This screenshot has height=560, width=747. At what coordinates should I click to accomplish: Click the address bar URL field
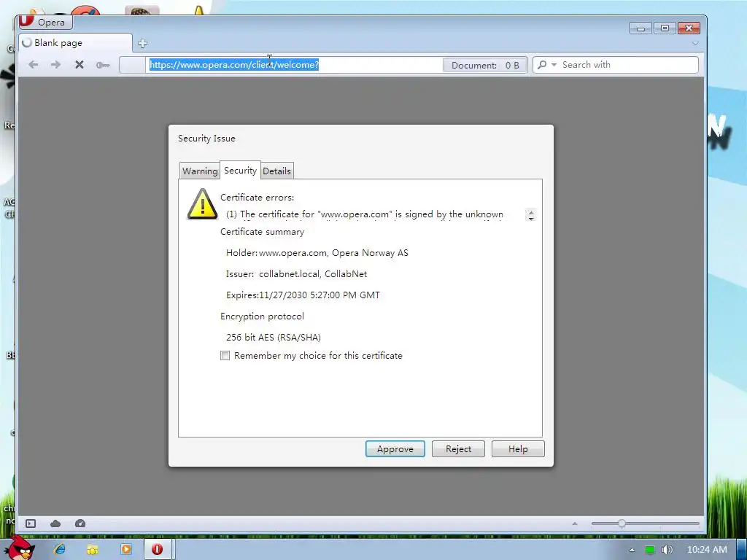click(x=293, y=65)
